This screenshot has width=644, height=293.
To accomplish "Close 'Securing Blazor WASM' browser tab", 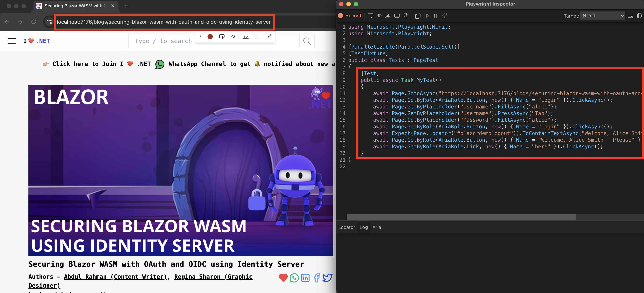I will click(113, 6).
